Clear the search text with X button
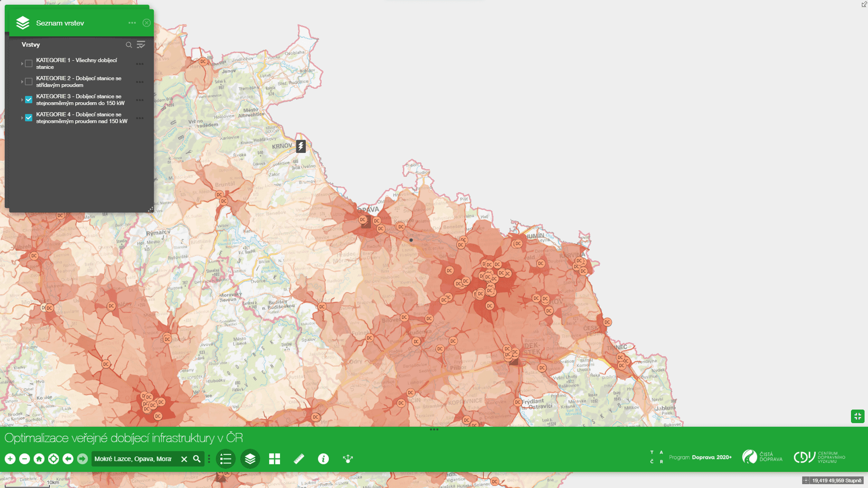This screenshot has height=488, width=868. click(184, 459)
